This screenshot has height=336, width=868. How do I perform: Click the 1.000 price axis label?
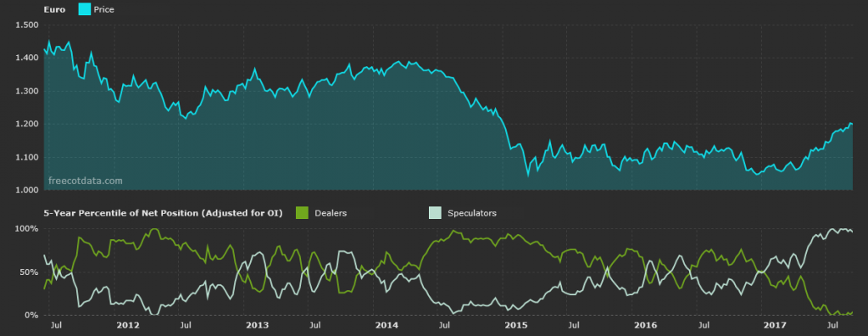pos(26,190)
